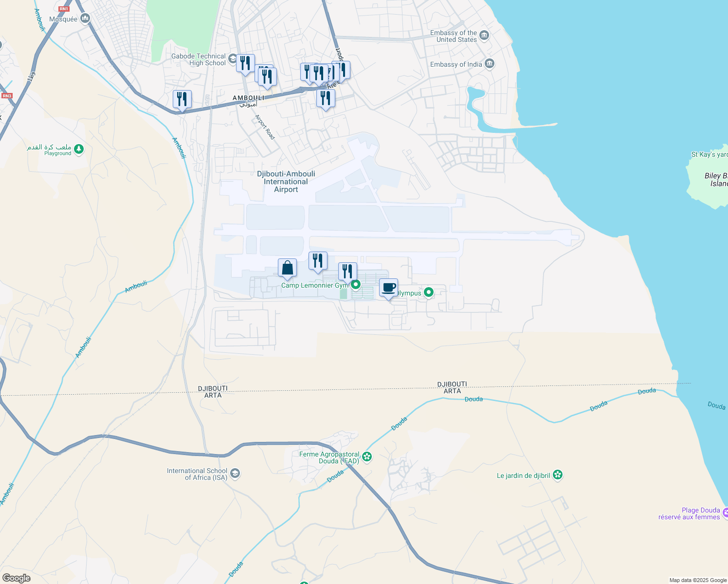Open the coffee cup cafe marker
728x584 pixels.
[x=388, y=289]
